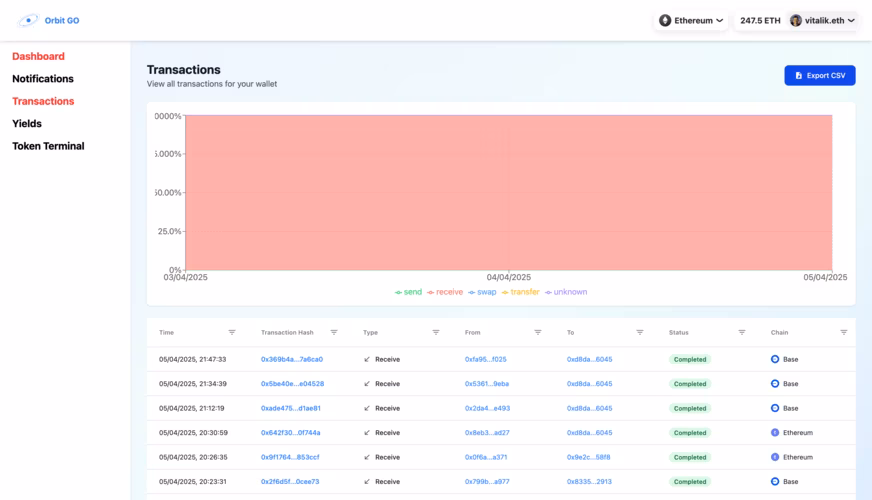Open the Type column filter icon

point(436,333)
